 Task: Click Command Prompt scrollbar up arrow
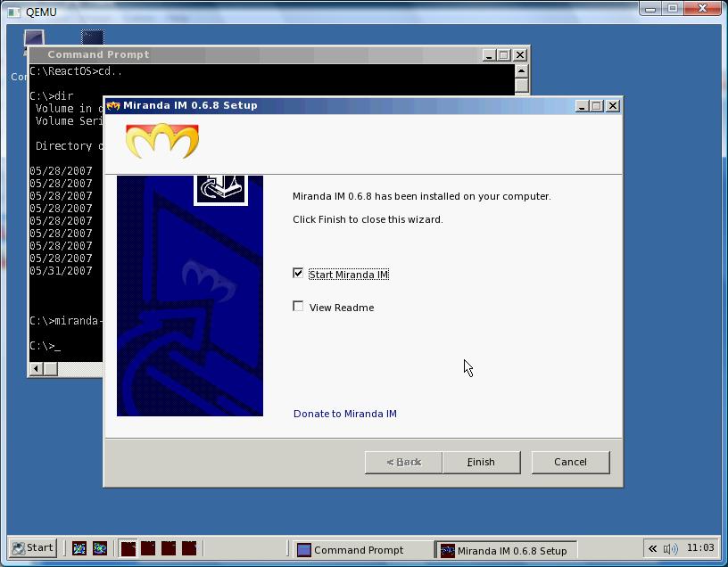coord(521,71)
